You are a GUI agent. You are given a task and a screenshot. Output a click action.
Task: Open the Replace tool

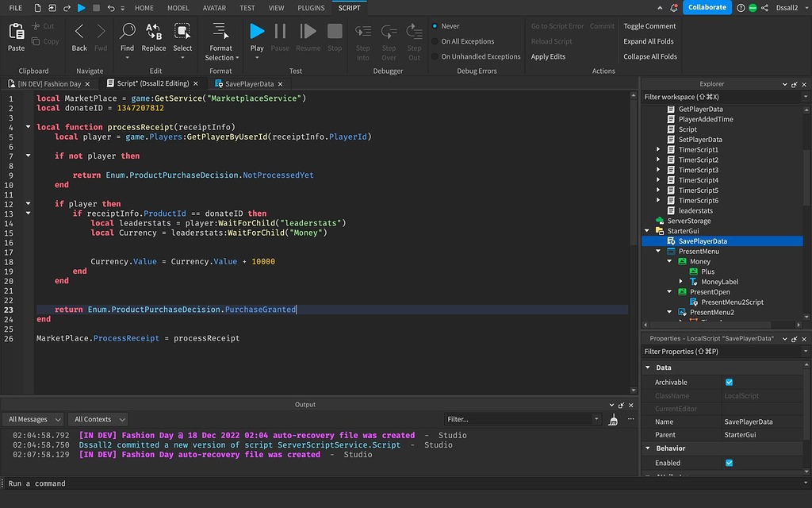[153, 36]
